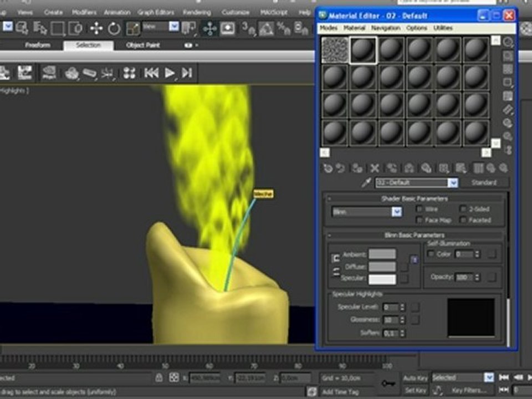Click the Standard material type button

(x=484, y=182)
